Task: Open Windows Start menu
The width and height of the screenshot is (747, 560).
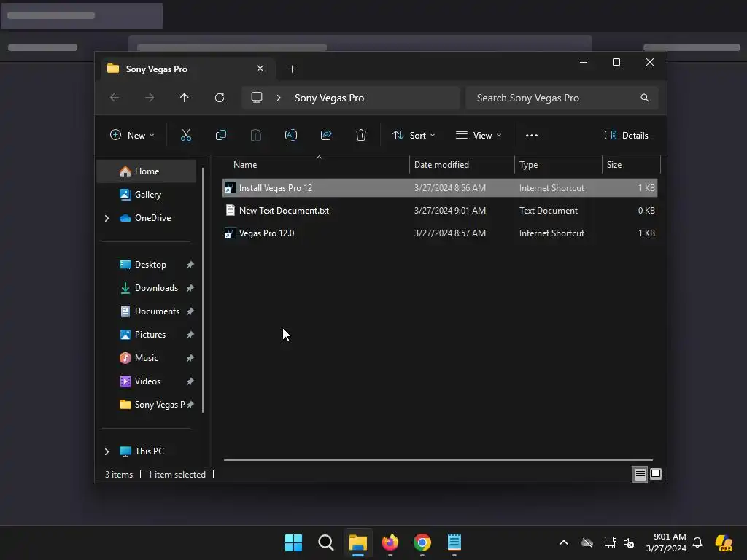Action: pos(293,542)
